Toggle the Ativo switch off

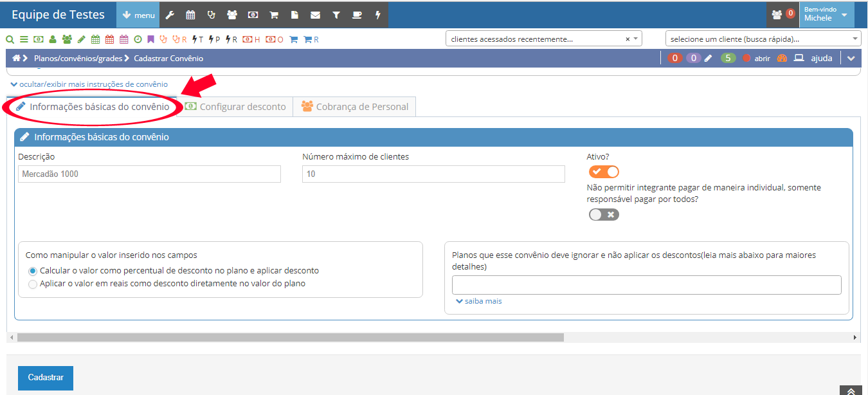[604, 172]
